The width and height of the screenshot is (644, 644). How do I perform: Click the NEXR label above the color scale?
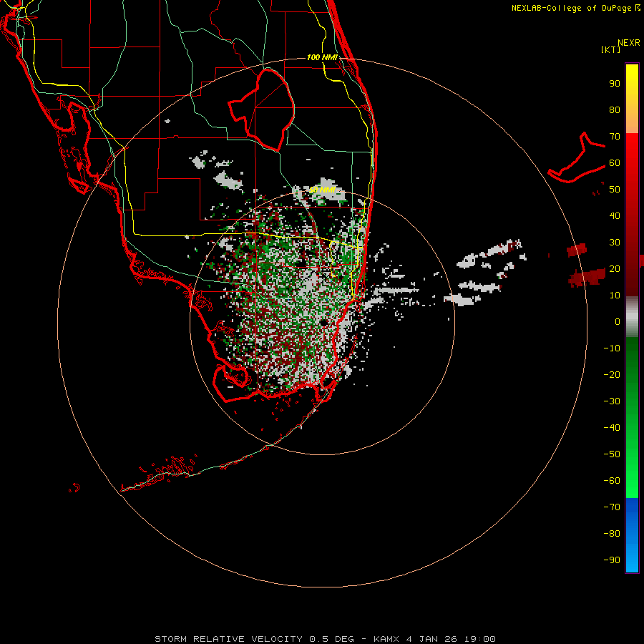628,43
